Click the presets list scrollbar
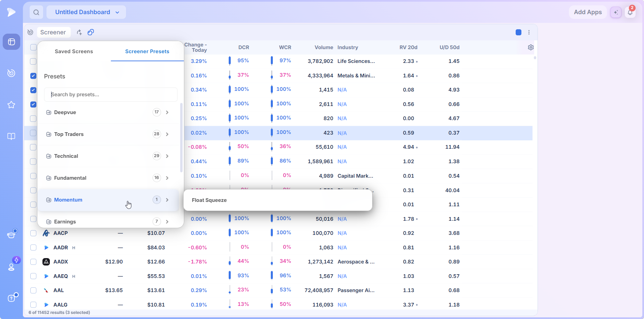Screen dimensions: 644x319 click(181, 138)
